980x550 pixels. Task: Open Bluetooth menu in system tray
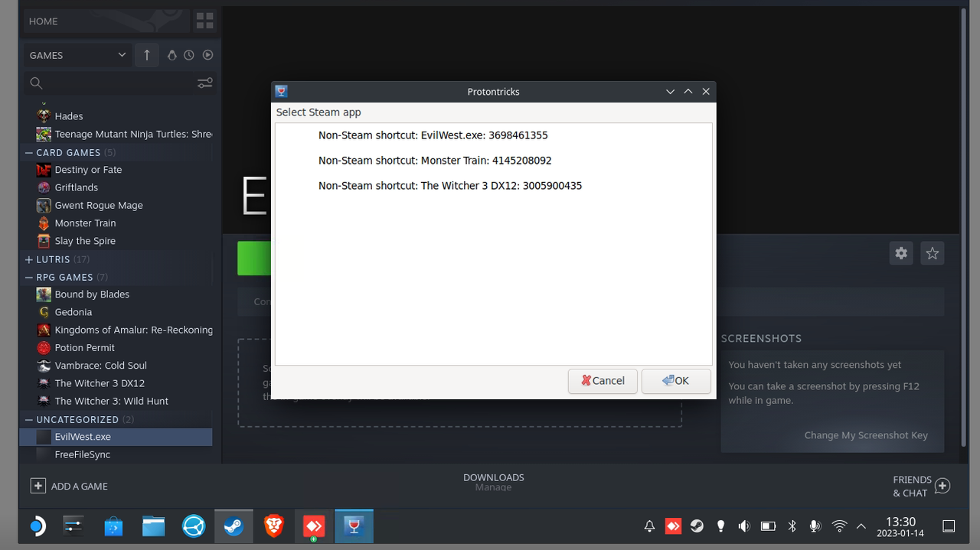point(792,526)
